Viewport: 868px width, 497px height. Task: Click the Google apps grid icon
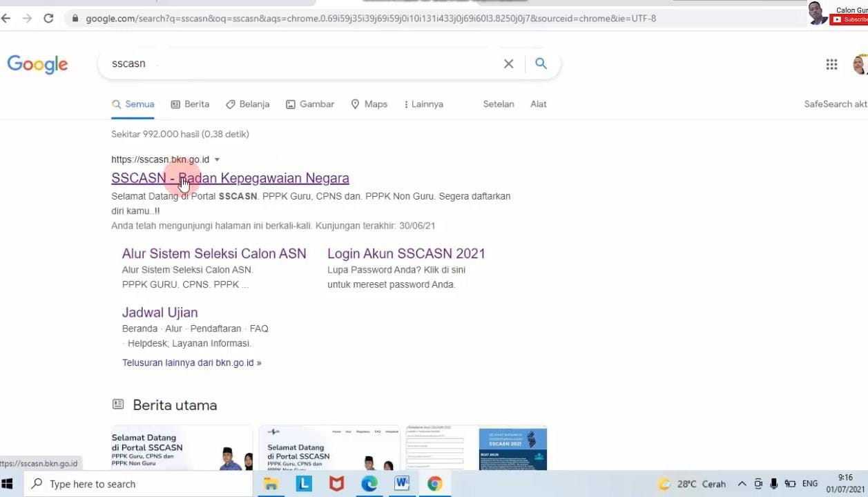(831, 64)
